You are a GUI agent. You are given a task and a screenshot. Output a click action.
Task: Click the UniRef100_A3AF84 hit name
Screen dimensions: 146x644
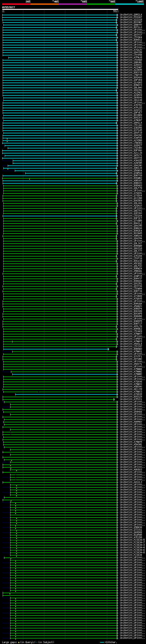(x=131, y=138)
